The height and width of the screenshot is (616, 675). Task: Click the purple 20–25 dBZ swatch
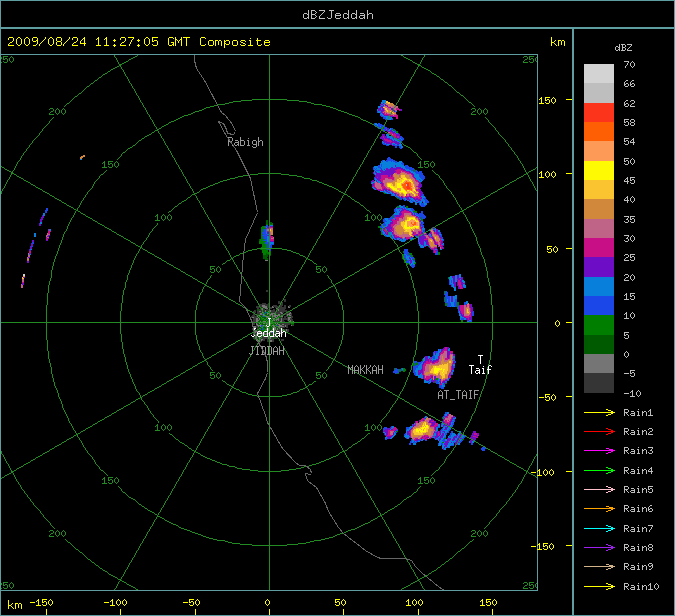[599, 267]
